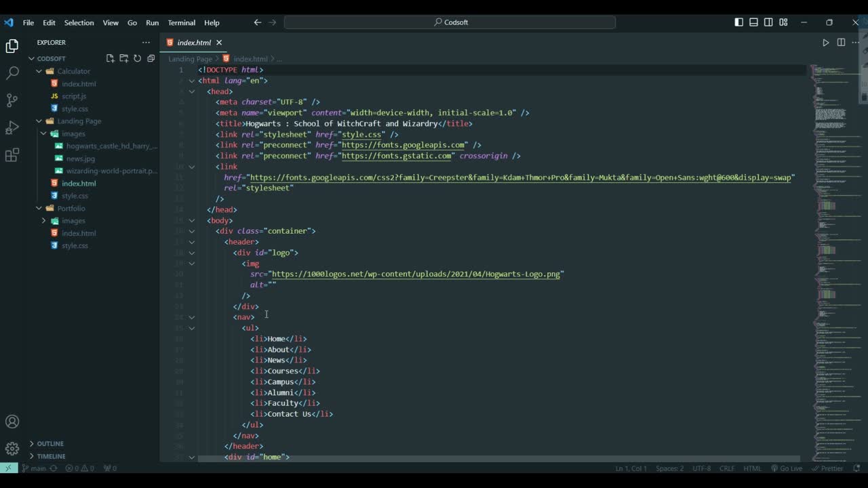The height and width of the screenshot is (488, 868).
Task: Click the horizontal scrollbar under the code
Action: click(x=498, y=459)
